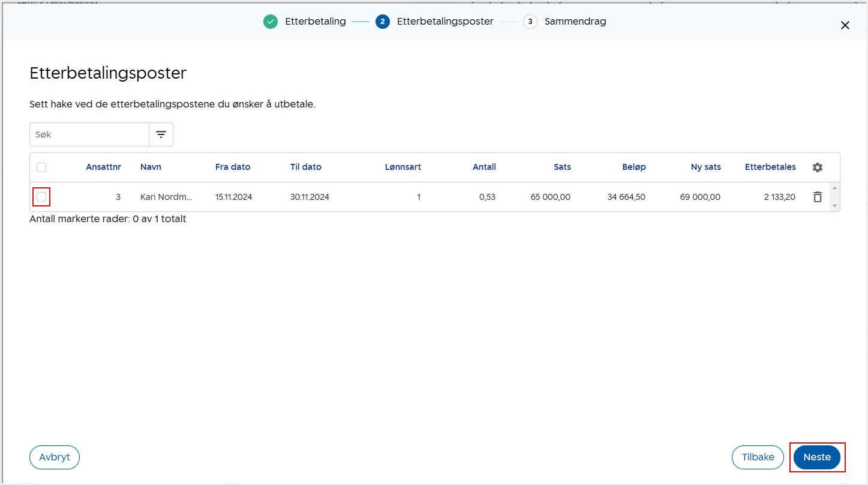Go to Sammendrag step

[x=575, y=22]
